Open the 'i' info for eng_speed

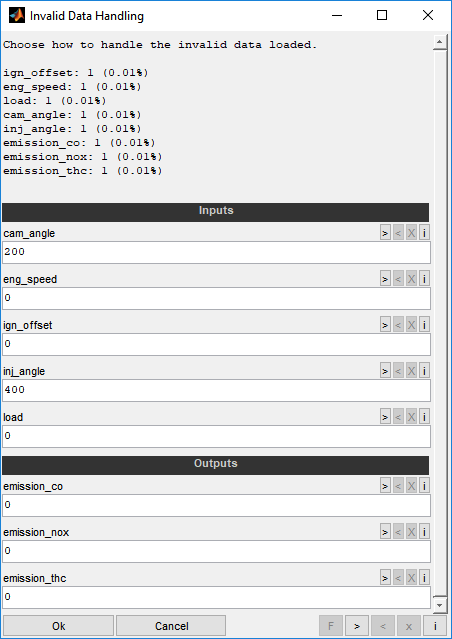pyautogui.click(x=424, y=279)
